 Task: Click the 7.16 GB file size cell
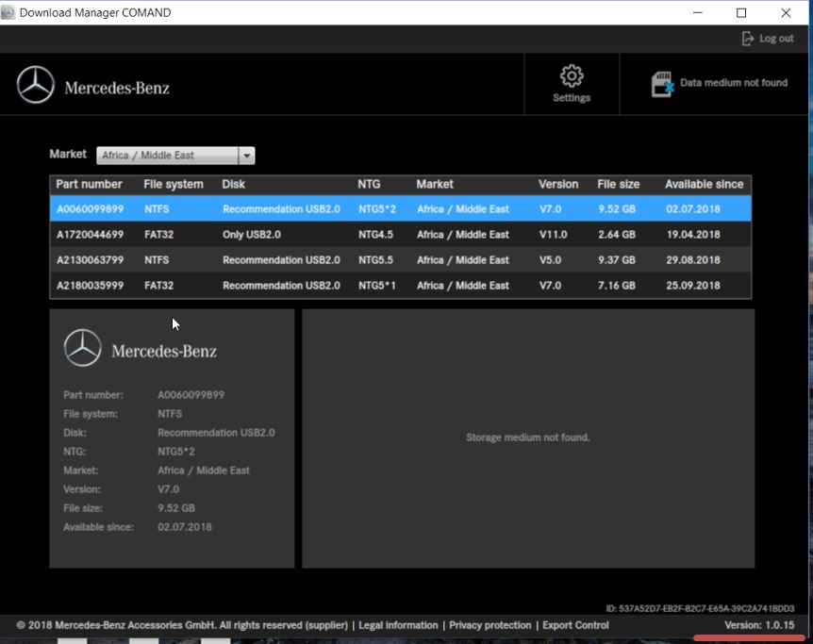617,285
